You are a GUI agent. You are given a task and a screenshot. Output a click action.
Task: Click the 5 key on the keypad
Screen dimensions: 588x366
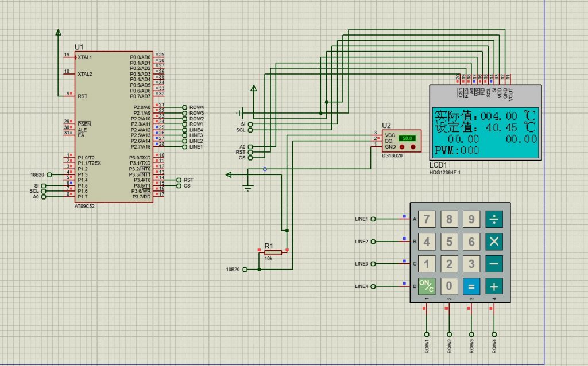pyautogui.click(x=449, y=241)
